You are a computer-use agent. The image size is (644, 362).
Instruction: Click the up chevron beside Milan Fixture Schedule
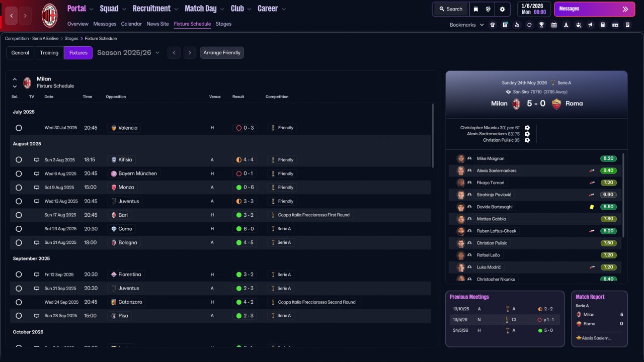(x=15, y=79)
